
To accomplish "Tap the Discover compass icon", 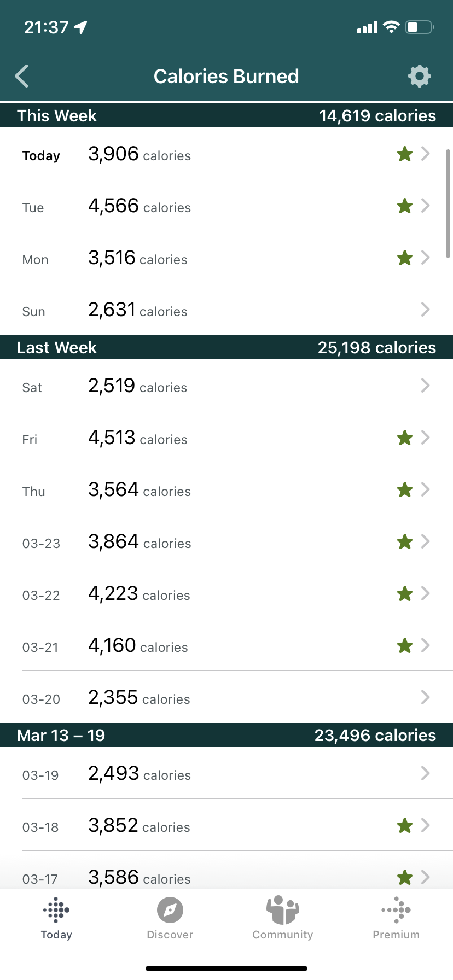I will [170, 910].
